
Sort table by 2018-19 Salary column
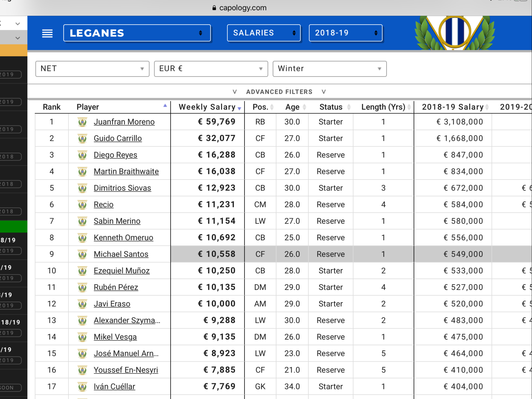pyautogui.click(x=487, y=107)
